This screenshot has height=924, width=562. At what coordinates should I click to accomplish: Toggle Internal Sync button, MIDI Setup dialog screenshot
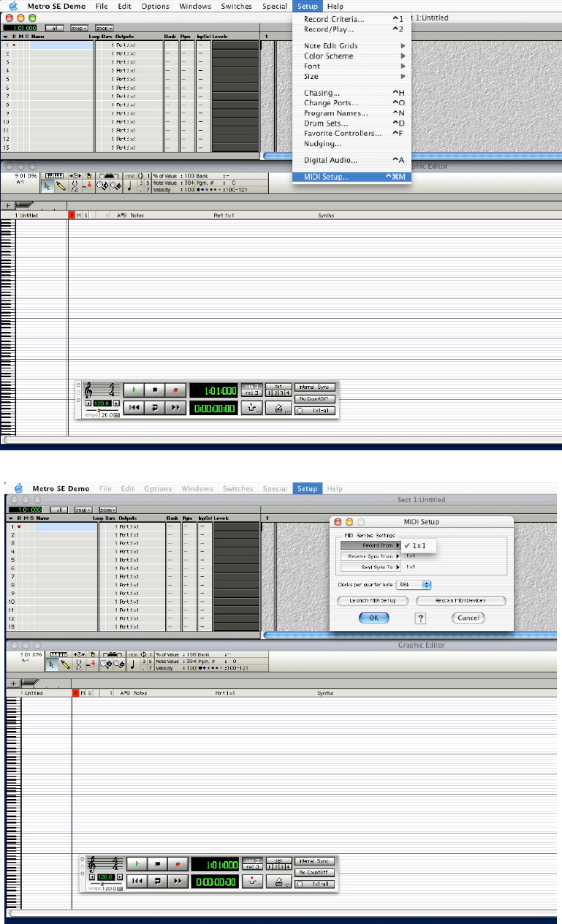[x=315, y=861]
